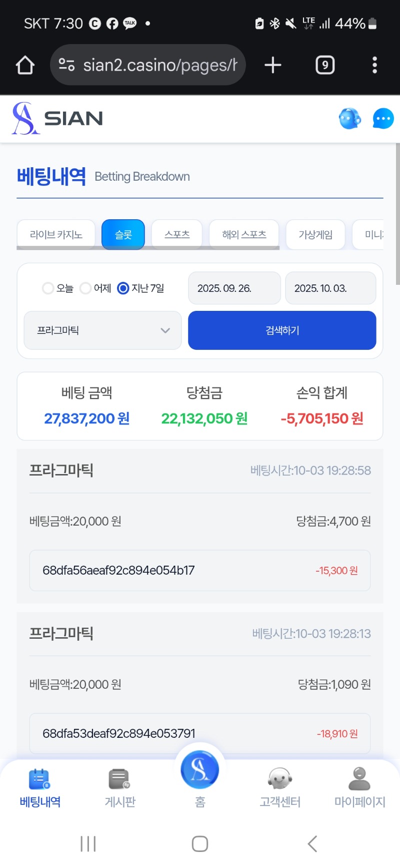This screenshot has height=868, width=400.
Task: Open the browser three-dot menu
Action: pyautogui.click(x=374, y=65)
